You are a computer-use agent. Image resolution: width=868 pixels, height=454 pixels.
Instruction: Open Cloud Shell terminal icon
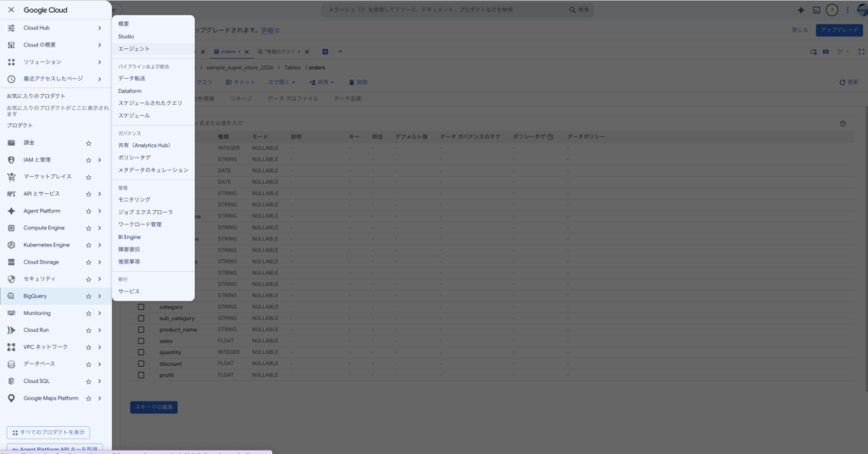pyautogui.click(x=816, y=10)
